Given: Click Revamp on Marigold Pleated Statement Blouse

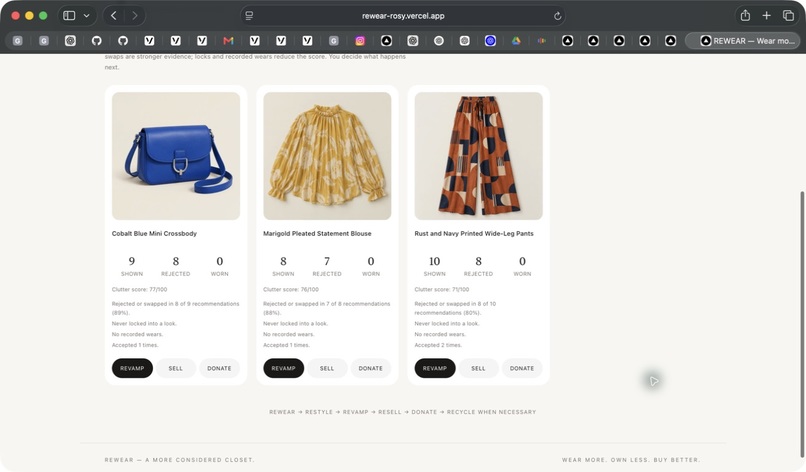Looking at the screenshot, I should click(283, 368).
